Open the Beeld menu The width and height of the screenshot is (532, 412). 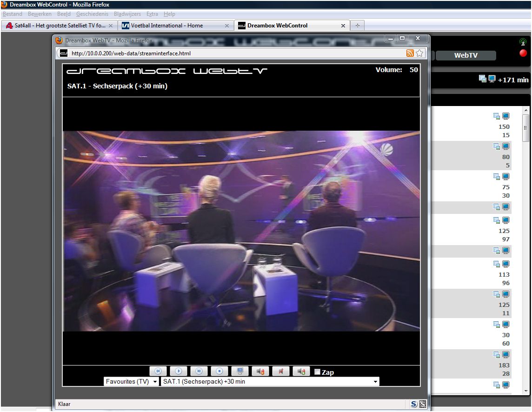point(64,14)
